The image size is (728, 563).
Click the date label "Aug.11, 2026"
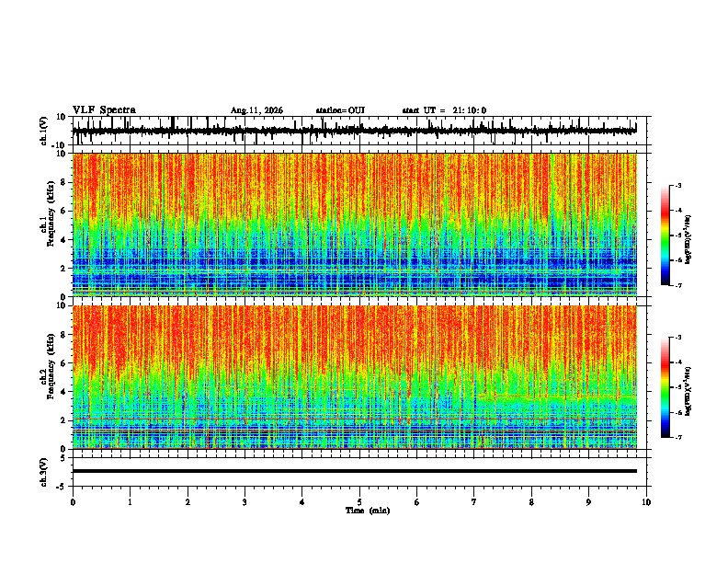pos(256,110)
